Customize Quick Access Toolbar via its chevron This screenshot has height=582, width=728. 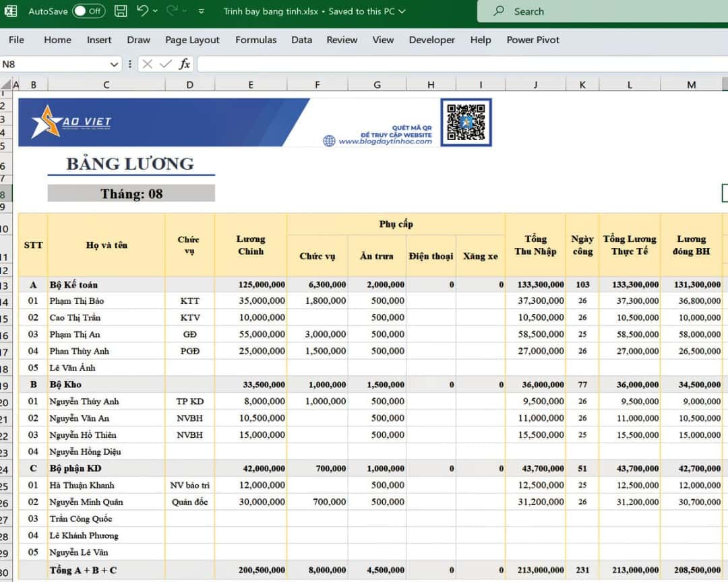[201, 11]
